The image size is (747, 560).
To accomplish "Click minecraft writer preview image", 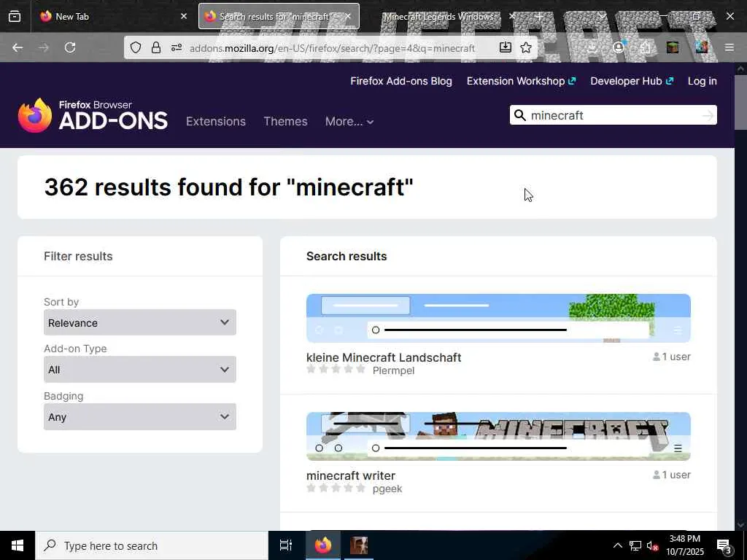I will tap(498, 437).
